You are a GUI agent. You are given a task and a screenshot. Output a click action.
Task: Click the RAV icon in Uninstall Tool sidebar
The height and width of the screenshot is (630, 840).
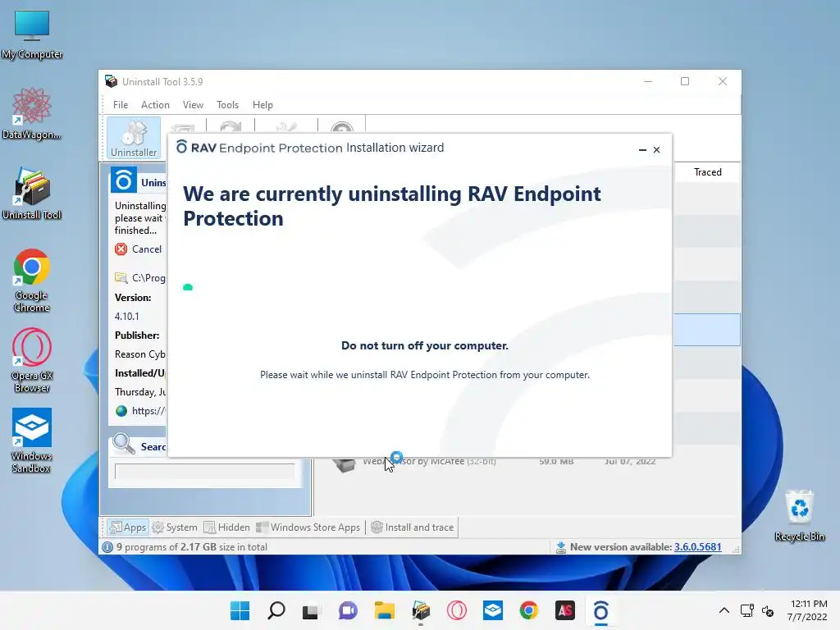[124, 180]
